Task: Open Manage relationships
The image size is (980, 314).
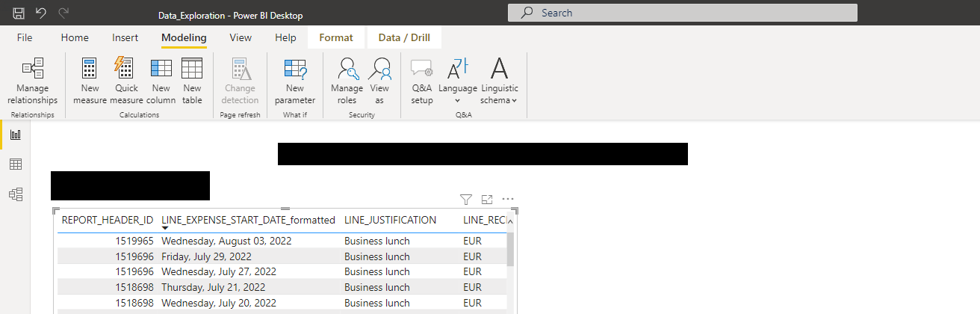Action: tap(32, 81)
